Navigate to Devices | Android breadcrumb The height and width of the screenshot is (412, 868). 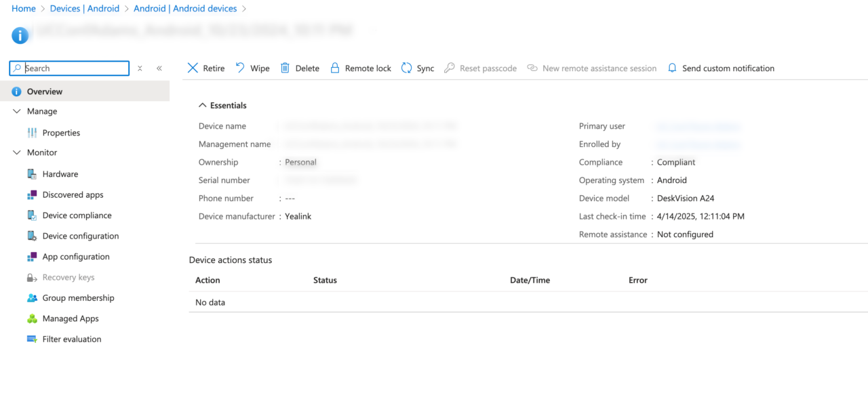[85, 9]
